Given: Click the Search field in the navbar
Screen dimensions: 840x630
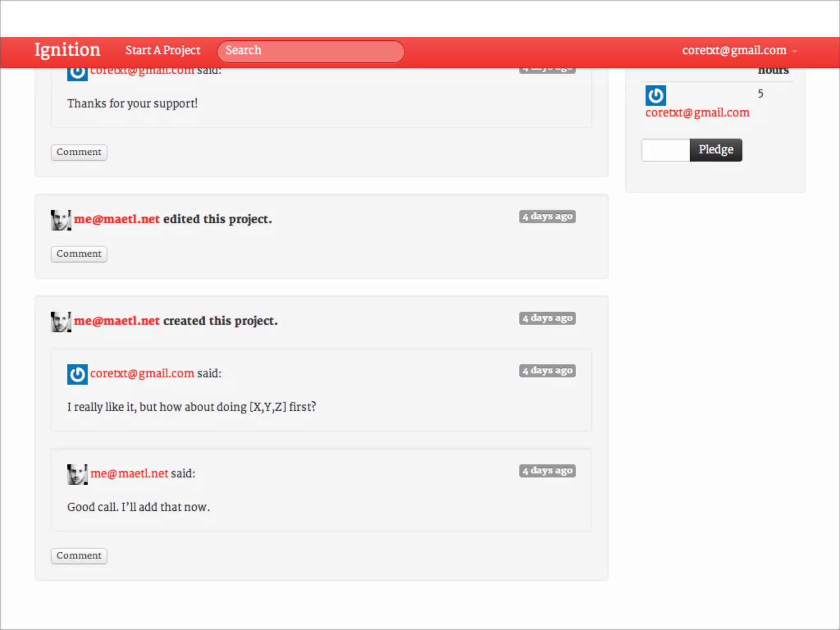Looking at the screenshot, I should tap(310, 51).
